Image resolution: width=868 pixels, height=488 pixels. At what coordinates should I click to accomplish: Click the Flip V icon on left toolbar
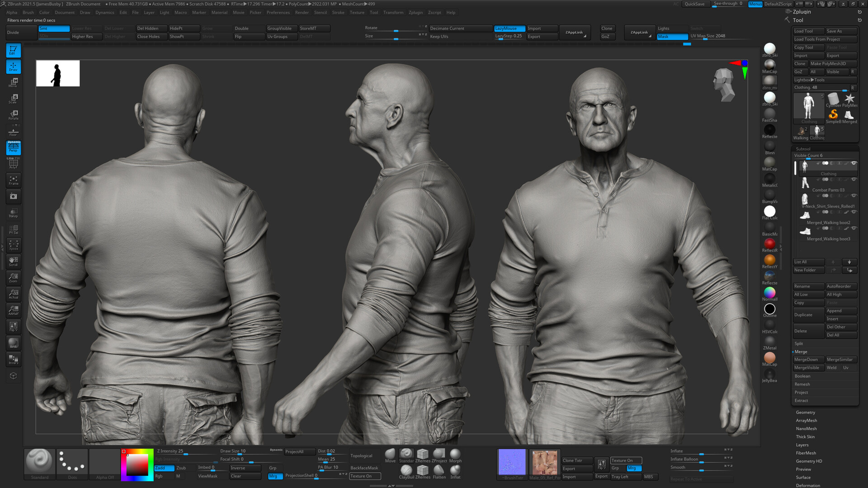click(x=13, y=326)
